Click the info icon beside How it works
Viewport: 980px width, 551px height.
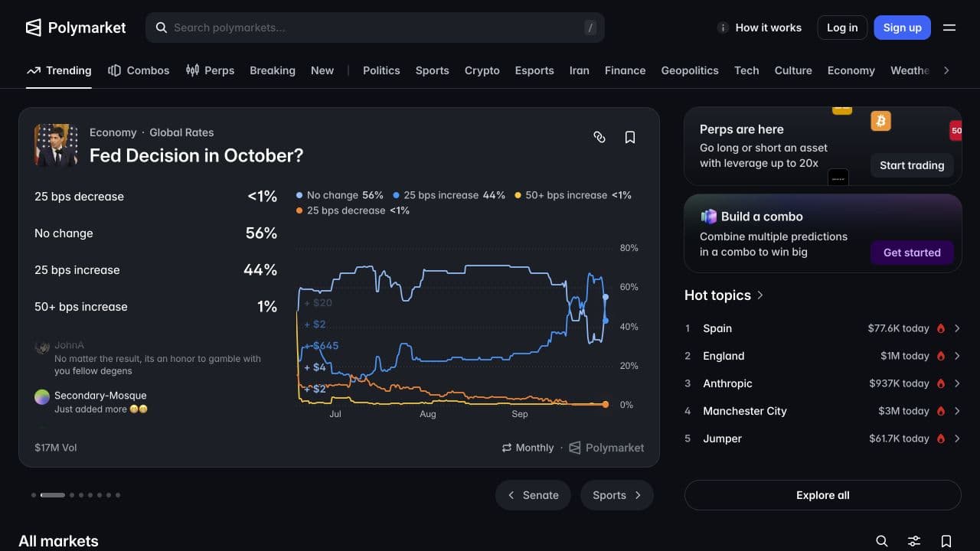(x=723, y=28)
